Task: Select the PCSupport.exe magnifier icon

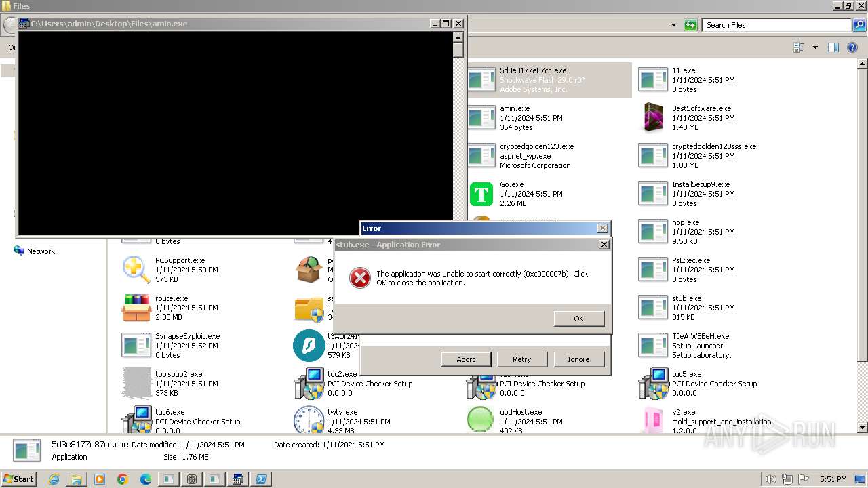Action: [136, 270]
